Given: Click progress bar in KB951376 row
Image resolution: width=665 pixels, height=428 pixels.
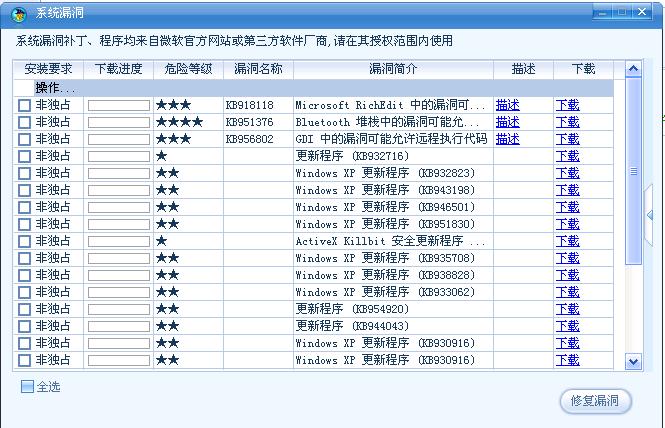Looking at the screenshot, I should point(119,122).
